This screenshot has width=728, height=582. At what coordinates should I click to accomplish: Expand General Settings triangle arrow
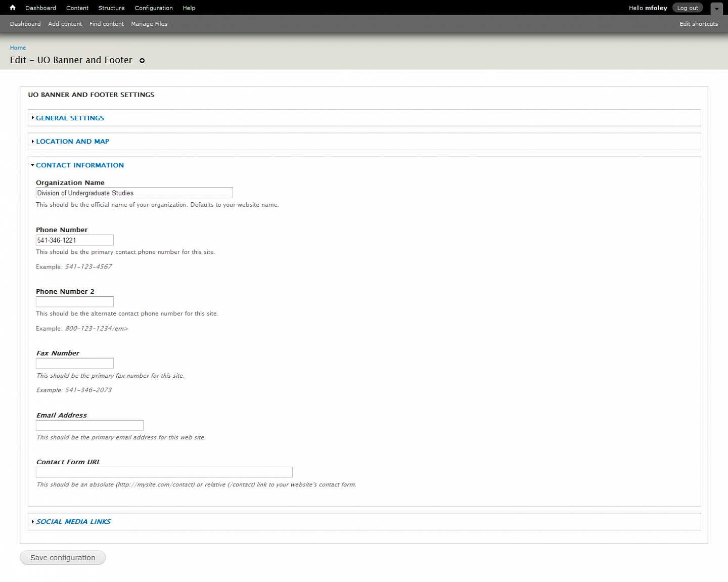32,118
